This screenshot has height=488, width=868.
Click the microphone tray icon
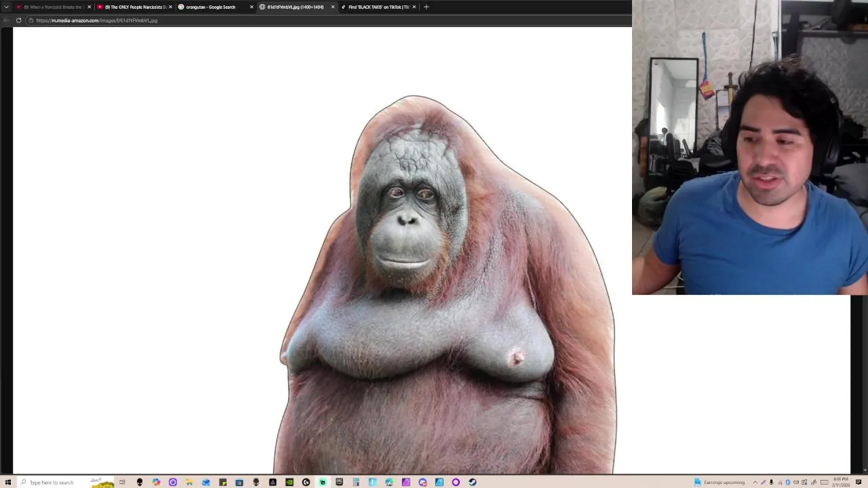(771, 482)
